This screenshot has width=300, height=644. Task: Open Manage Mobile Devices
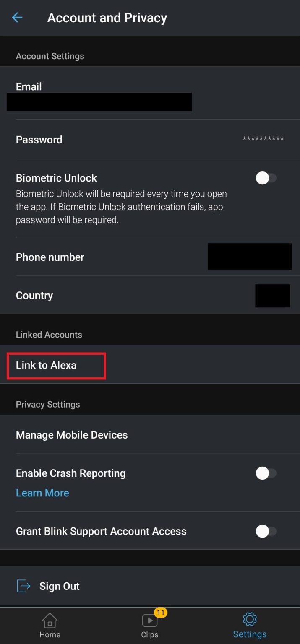(x=71, y=435)
